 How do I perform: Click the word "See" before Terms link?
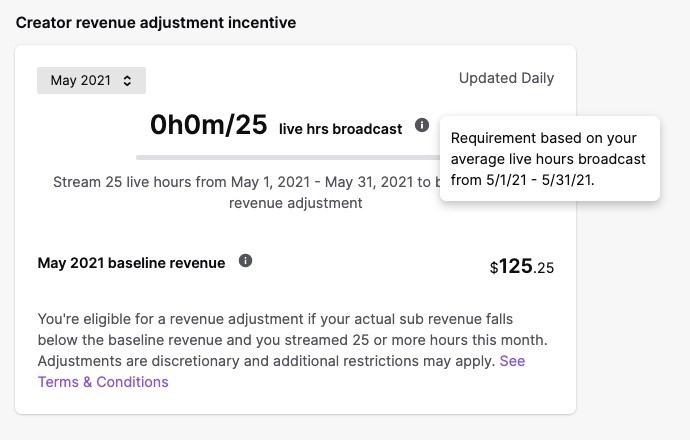[x=512, y=361]
